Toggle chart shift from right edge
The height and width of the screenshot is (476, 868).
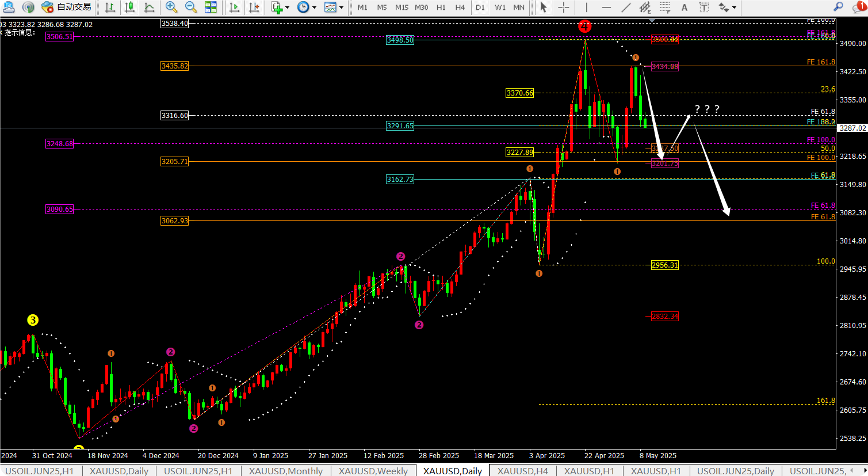[253, 7]
